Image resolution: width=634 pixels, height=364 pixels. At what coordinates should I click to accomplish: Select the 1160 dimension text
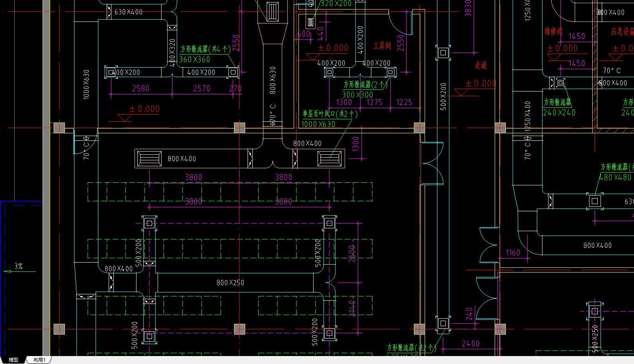pyautogui.click(x=513, y=253)
